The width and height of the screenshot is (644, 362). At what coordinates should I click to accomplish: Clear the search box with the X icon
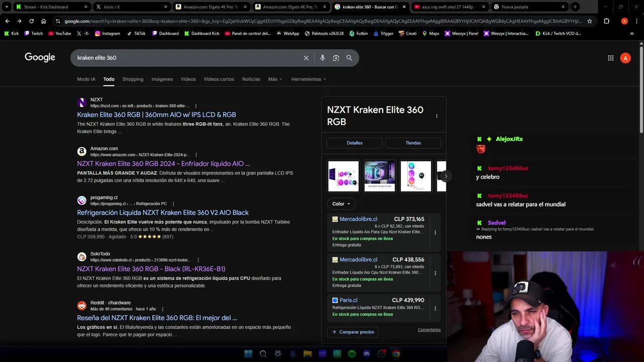coord(306,58)
